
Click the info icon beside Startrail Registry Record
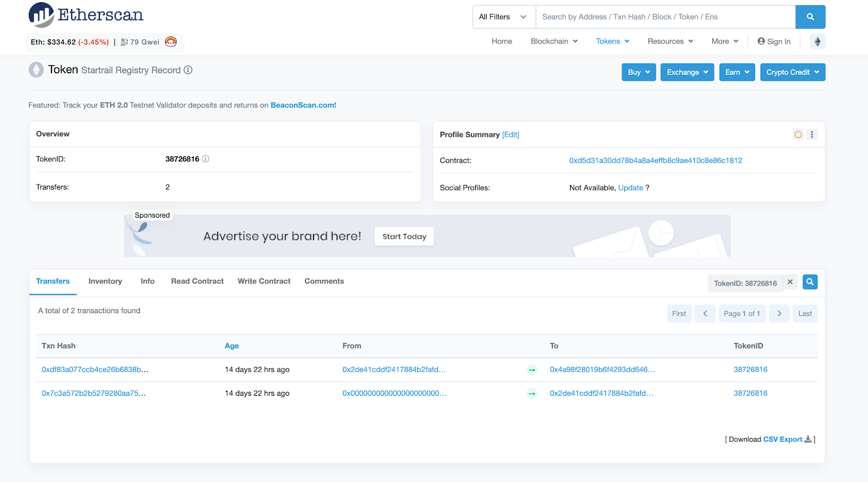point(188,70)
